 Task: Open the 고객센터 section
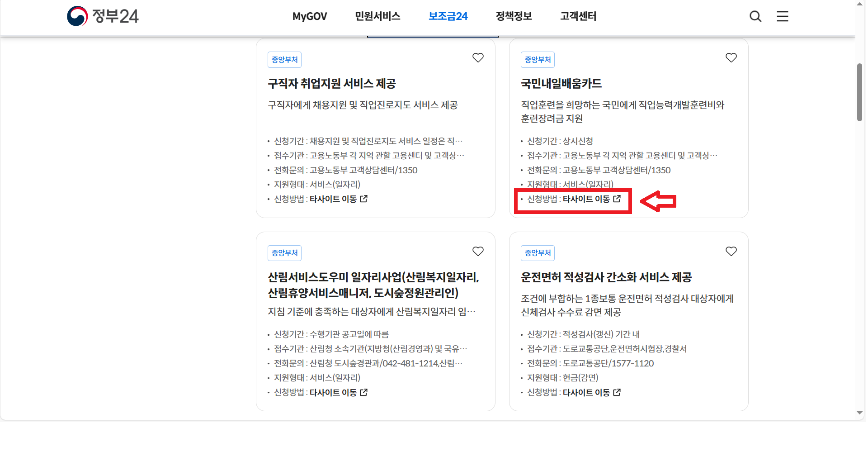(x=578, y=16)
